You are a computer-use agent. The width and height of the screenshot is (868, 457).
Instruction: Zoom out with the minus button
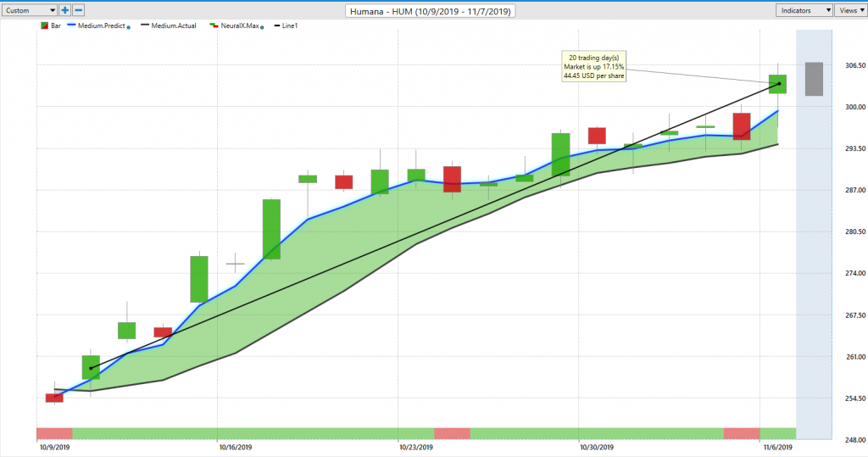(x=79, y=10)
